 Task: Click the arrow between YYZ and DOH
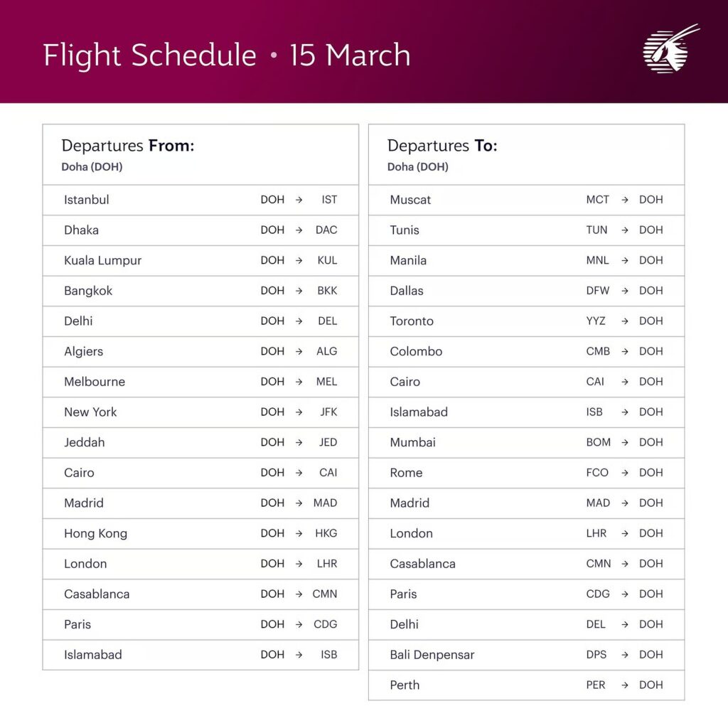pyautogui.click(x=625, y=321)
